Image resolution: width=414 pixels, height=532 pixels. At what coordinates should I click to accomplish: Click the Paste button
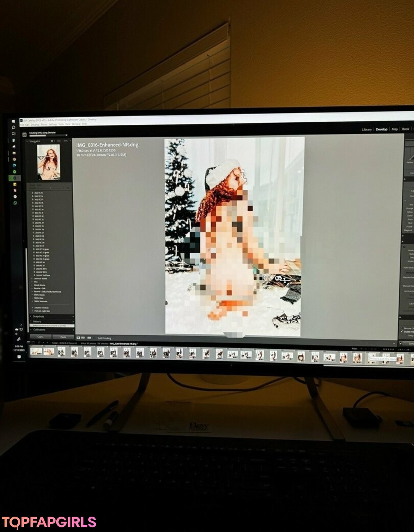click(63, 337)
